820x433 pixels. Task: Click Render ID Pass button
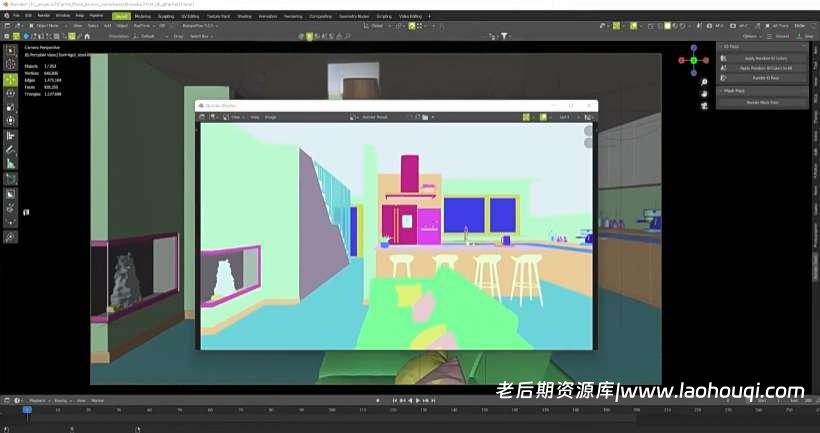coord(766,77)
